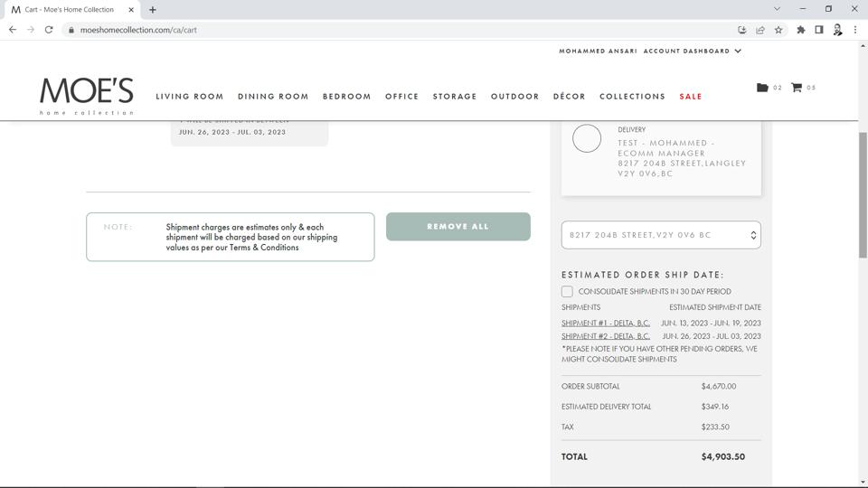Open the Outdoor menu
The image size is (868, 488).
click(514, 97)
